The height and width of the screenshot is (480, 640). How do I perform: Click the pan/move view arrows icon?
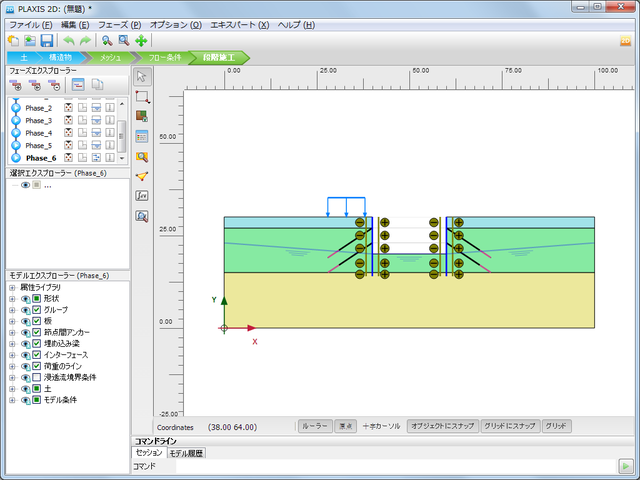(x=141, y=40)
